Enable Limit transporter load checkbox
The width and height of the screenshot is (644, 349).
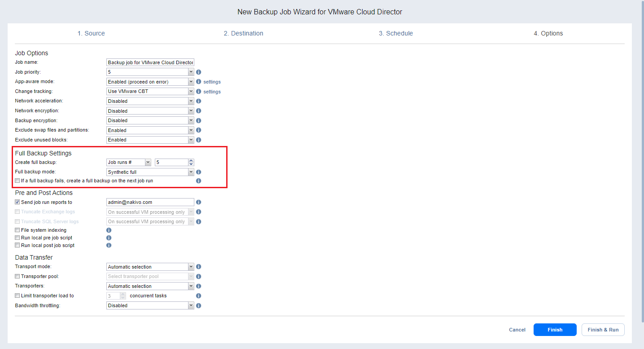(18, 296)
